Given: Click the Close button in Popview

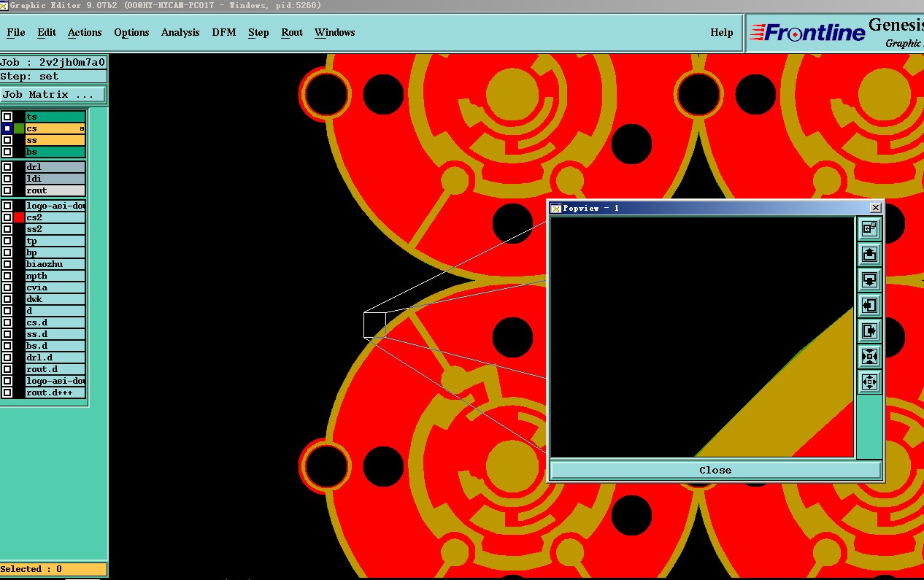Looking at the screenshot, I should [x=715, y=470].
